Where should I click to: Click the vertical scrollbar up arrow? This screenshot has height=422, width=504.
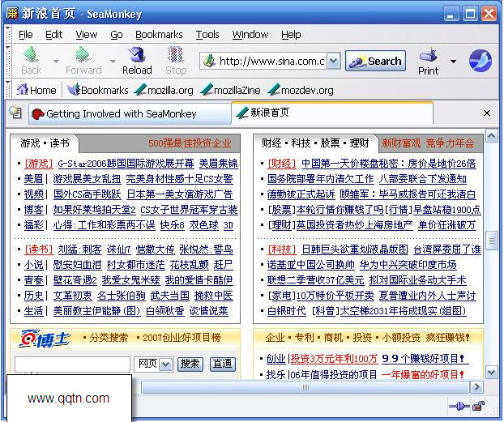(x=491, y=136)
